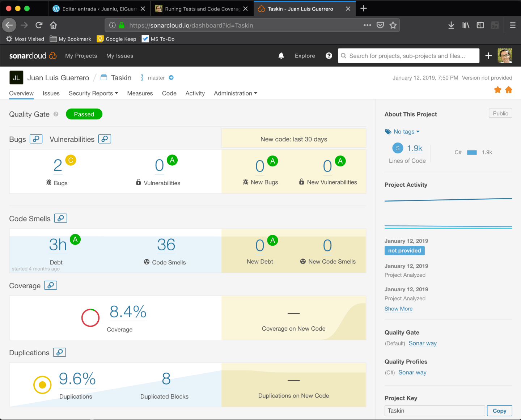Click the Quality Gate help icon
This screenshot has height=420, width=521.
click(56, 114)
